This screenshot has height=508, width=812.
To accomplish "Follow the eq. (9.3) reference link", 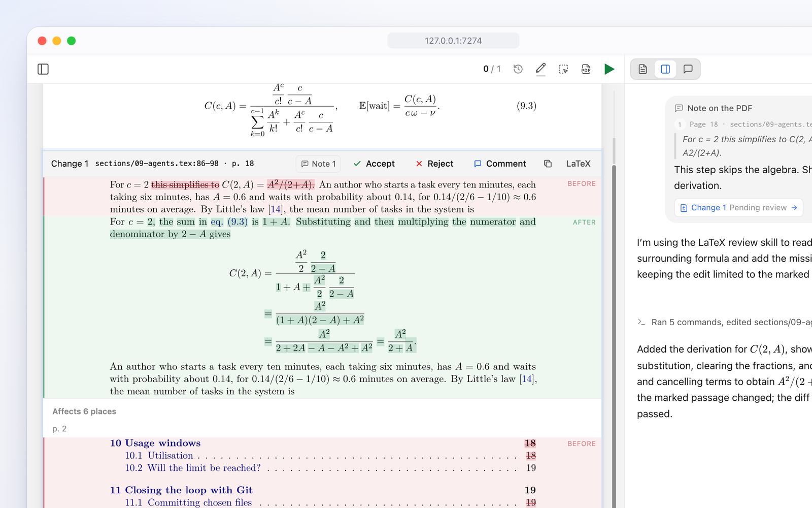I will click(x=229, y=222).
